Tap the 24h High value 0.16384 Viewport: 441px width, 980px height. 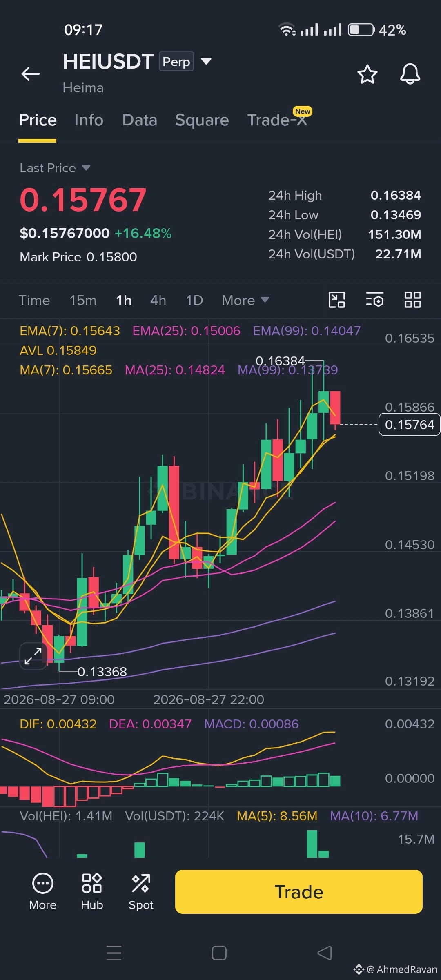point(396,195)
